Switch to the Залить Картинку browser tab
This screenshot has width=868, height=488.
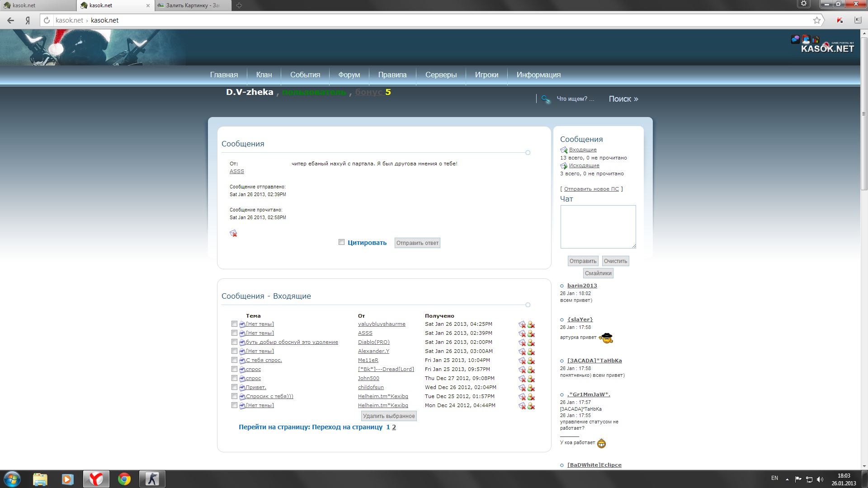click(192, 5)
